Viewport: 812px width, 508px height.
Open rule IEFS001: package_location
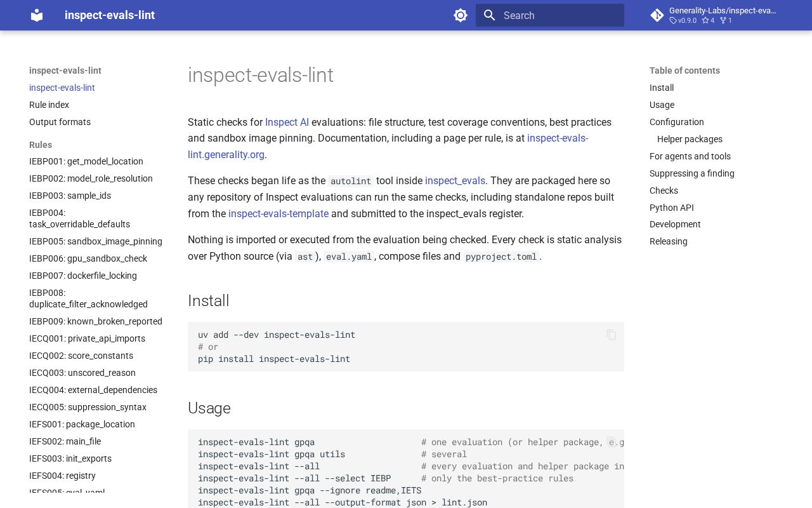point(82,424)
